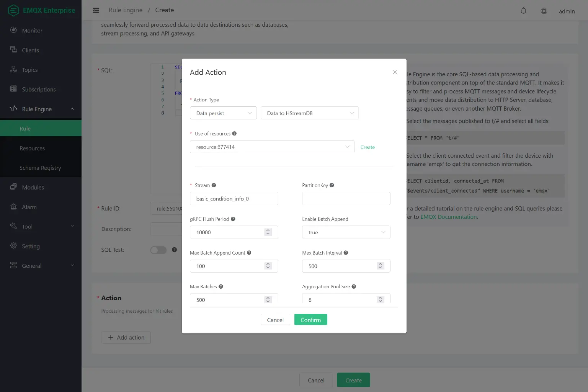Click the Stream name input field
This screenshot has width=588, height=392.
click(234, 199)
